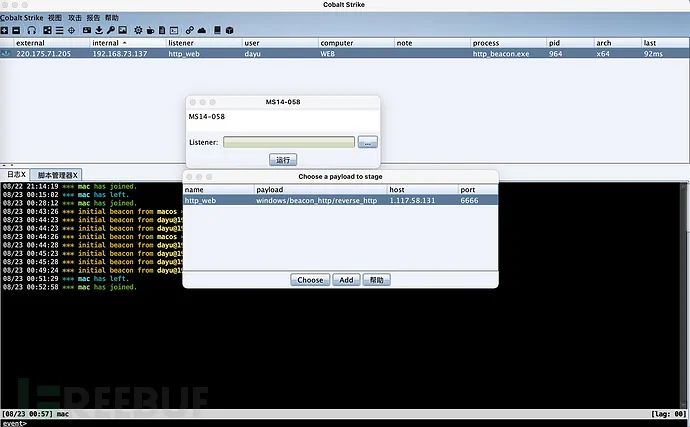Sort payload list by name column

(219, 190)
